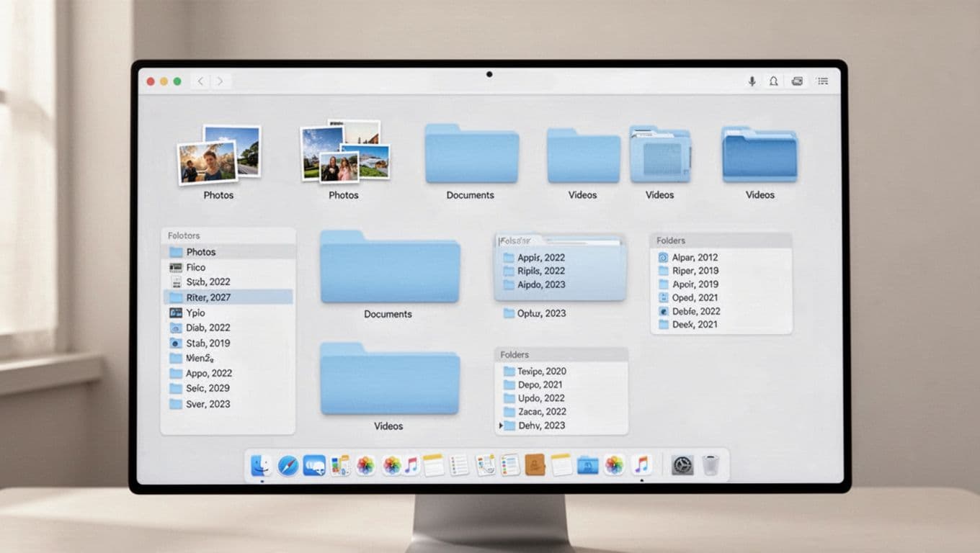Switch to list view using the toolbar icon
The width and height of the screenshot is (980, 553).
(x=822, y=81)
